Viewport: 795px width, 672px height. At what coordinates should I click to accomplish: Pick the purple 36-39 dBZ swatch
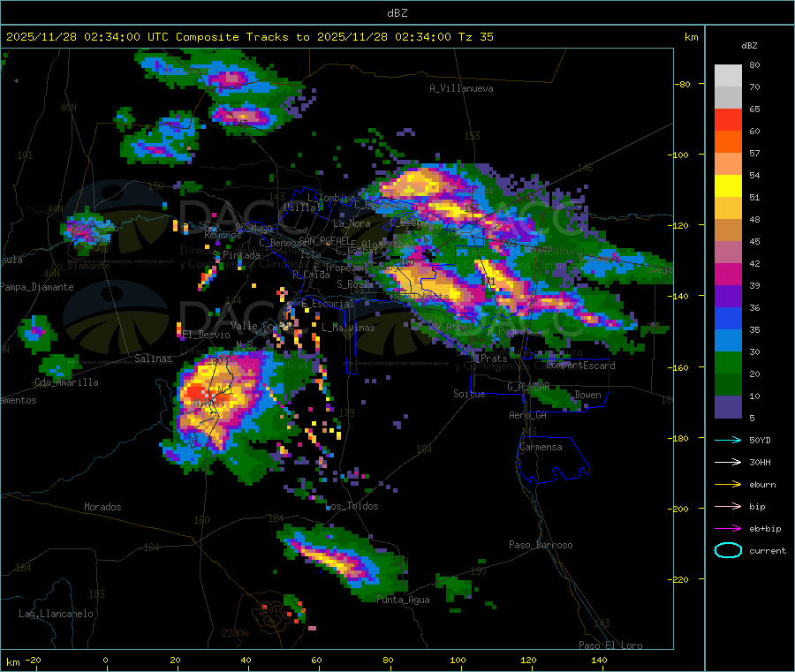coord(728,297)
